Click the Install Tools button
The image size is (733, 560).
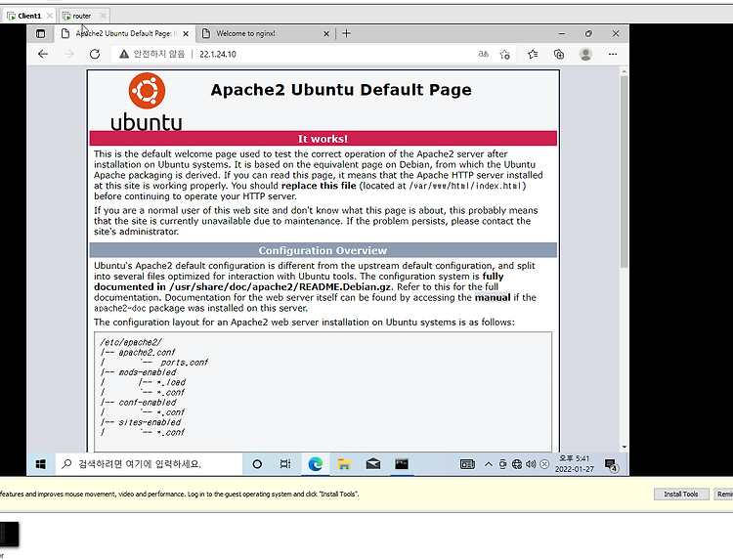681,495
